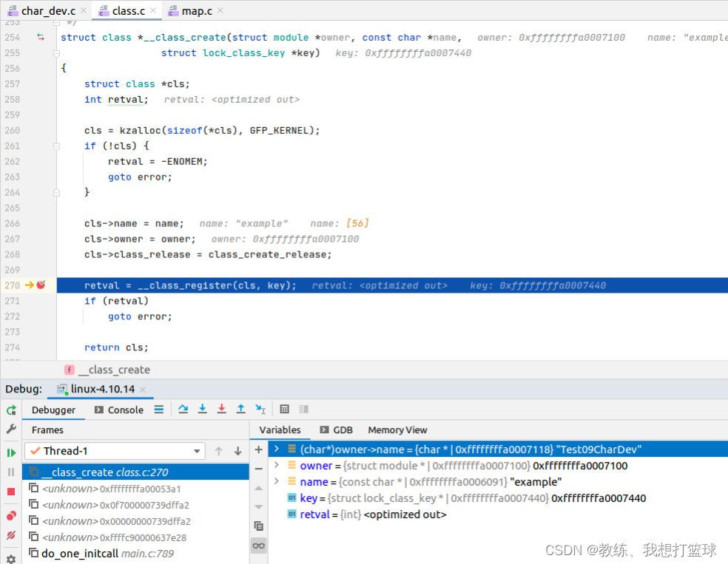Open the Debugger tab

coord(53,410)
